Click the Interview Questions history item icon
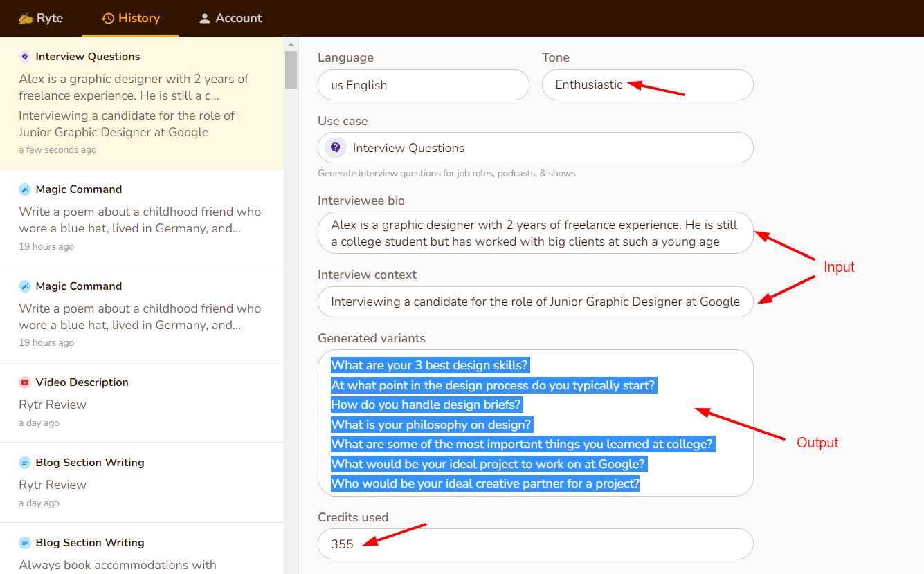 coord(25,57)
